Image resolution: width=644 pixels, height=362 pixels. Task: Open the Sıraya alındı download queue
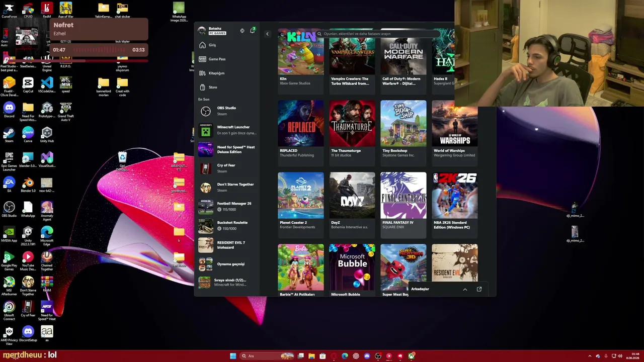point(228,283)
